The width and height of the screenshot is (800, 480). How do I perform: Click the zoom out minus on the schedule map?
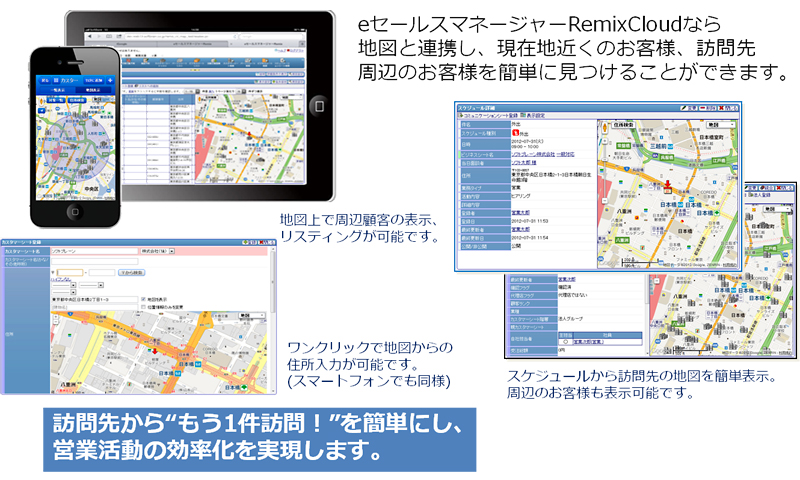coord(605,200)
